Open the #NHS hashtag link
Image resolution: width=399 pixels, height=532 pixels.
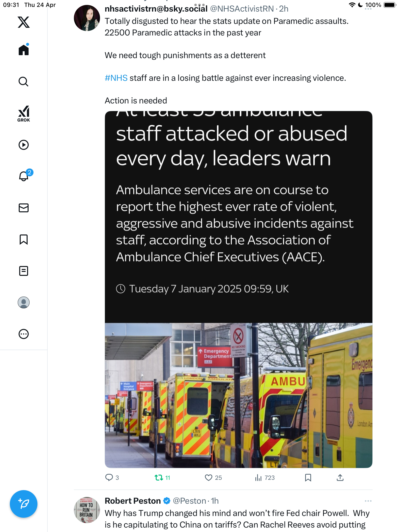(116, 78)
